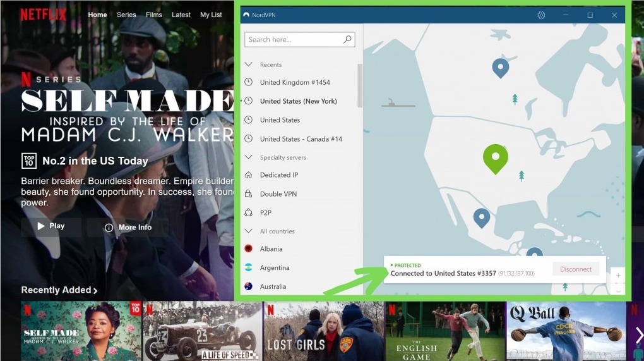The width and height of the screenshot is (644, 361).
Task: Go to Netflix My List
Action: (211, 15)
